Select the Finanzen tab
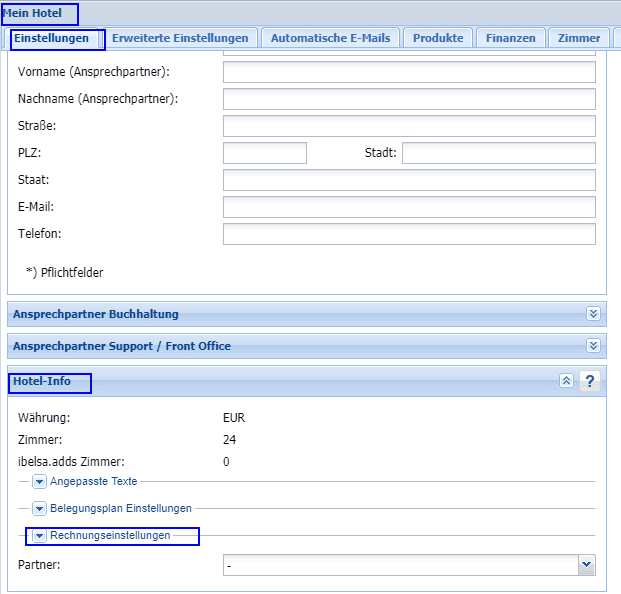The width and height of the screenshot is (621, 594). [x=511, y=38]
